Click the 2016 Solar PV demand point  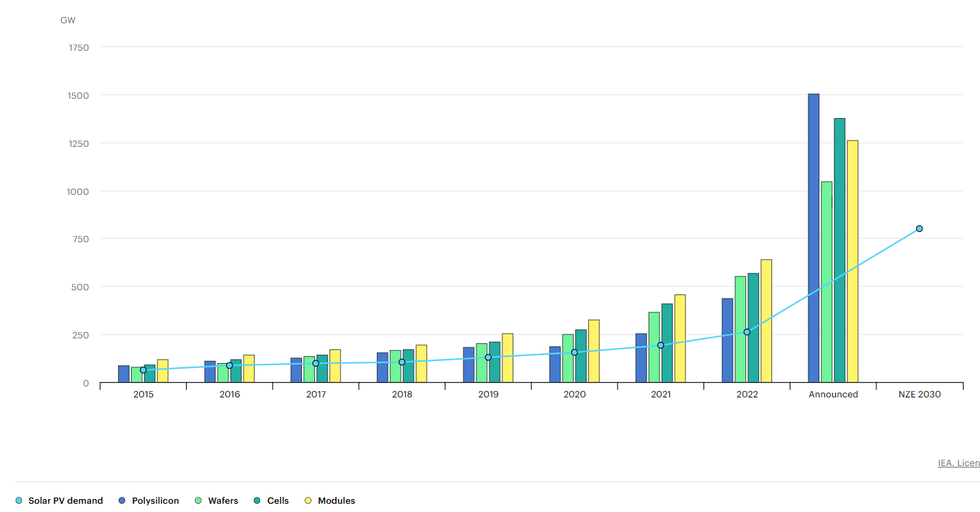pyautogui.click(x=229, y=365)
